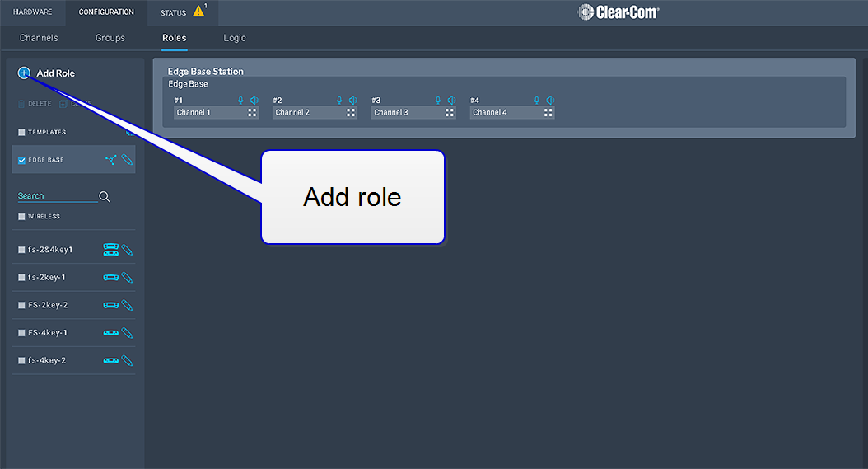Open the Channel 4 selector grid on key #4

pyautogui.click(x=548, y=113)
